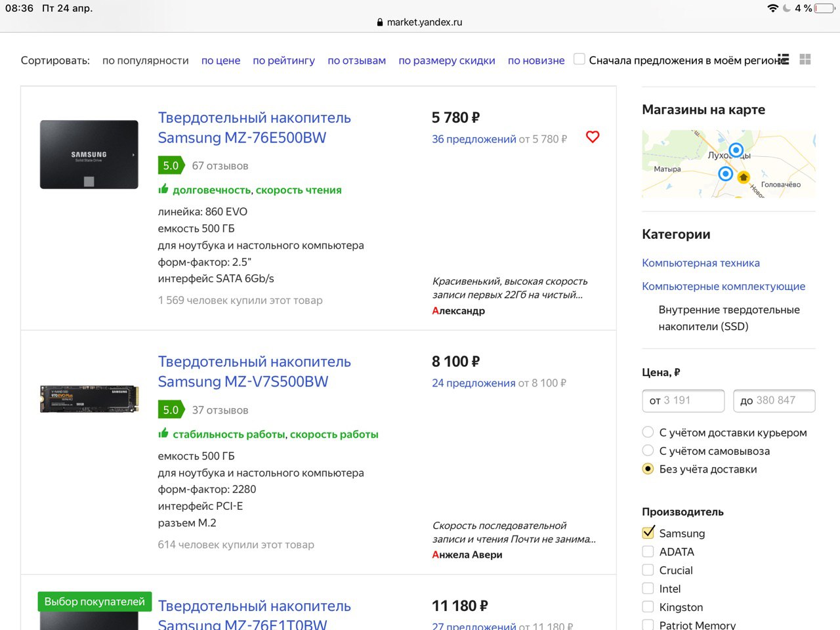840x630 pixels.
Task: Open the Samsung 860 EVO product image
Action: [x=89, y=155]
